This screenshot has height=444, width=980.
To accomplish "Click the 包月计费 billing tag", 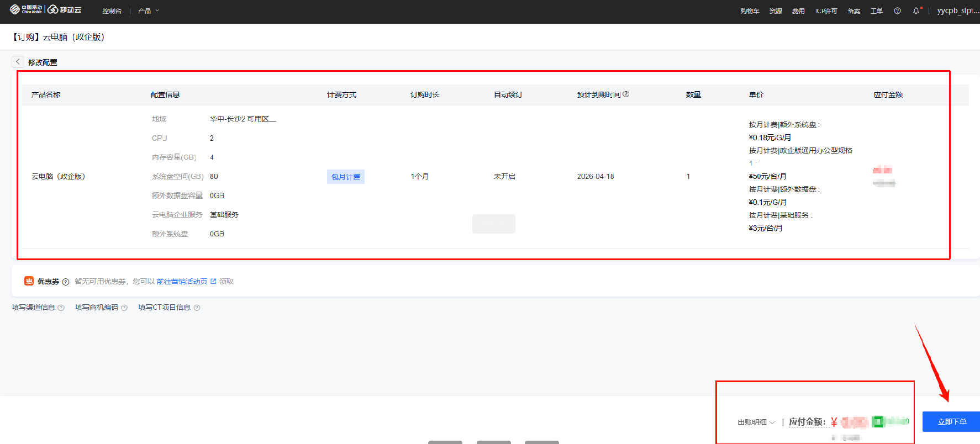I will (x=346, y=177).
